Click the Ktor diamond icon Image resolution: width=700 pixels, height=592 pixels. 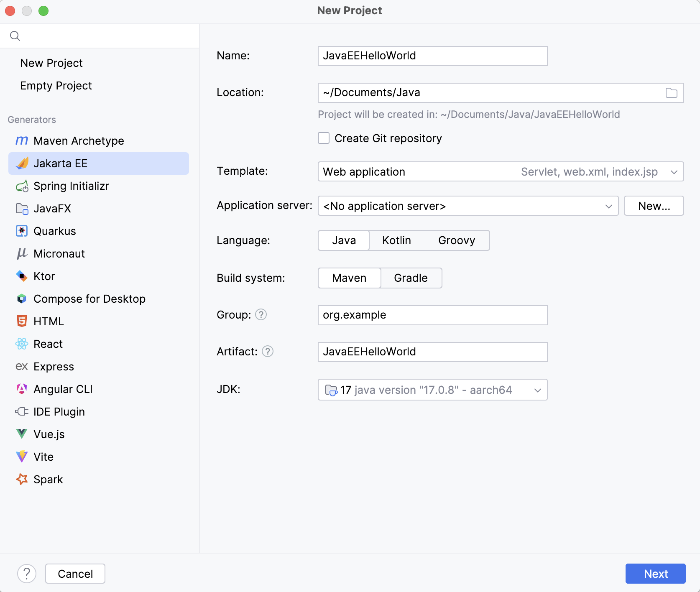pos(22,276)
